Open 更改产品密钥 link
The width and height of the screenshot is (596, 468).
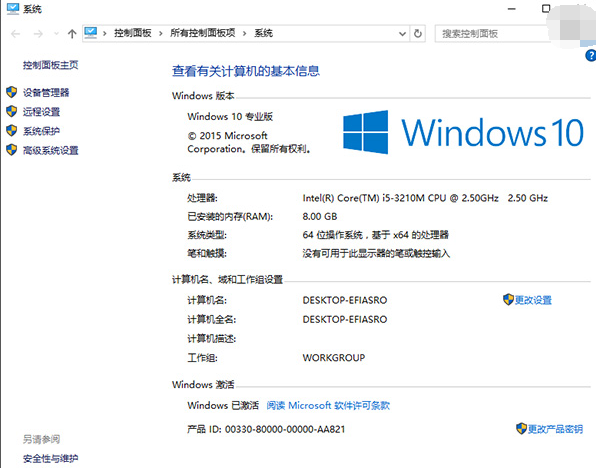coord(555,429)
